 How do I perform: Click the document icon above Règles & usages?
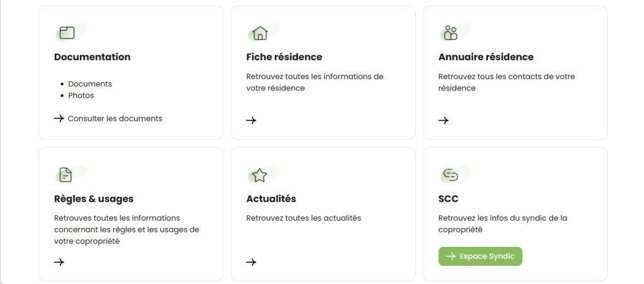coord(65,175)
